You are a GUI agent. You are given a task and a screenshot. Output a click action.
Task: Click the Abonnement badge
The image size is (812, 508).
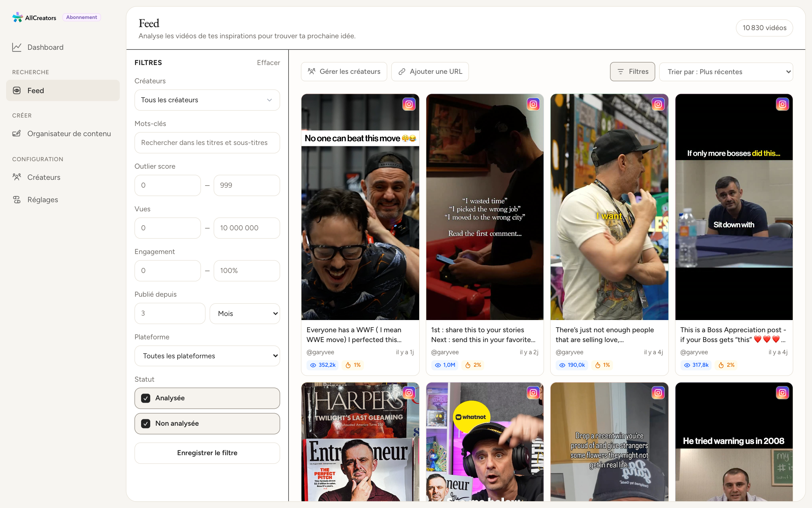82,17
